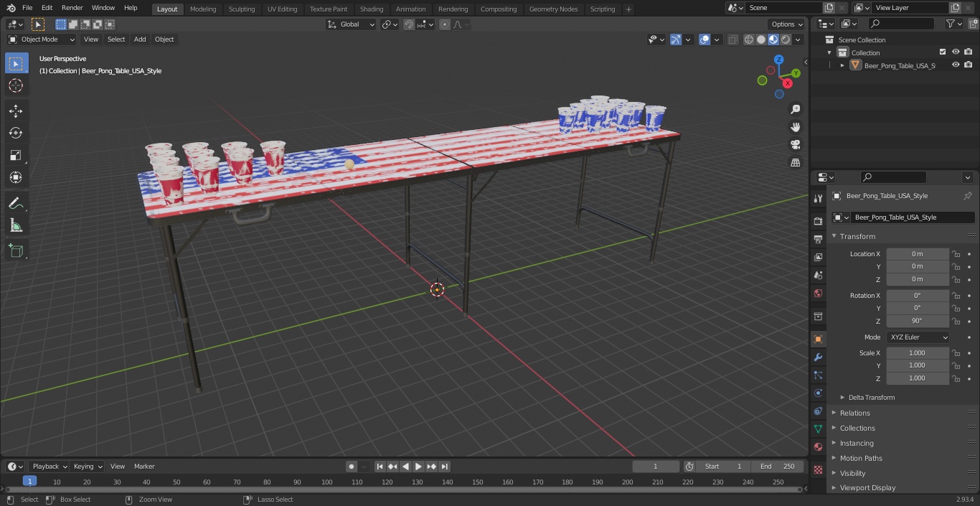Open the Scene properties tab

tap(818, 275)
